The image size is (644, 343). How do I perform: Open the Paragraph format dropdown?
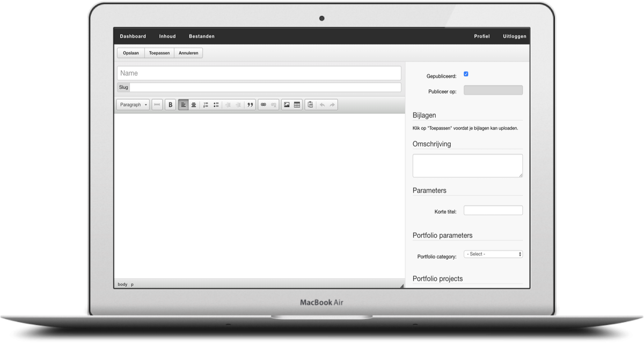click(133, 105)
